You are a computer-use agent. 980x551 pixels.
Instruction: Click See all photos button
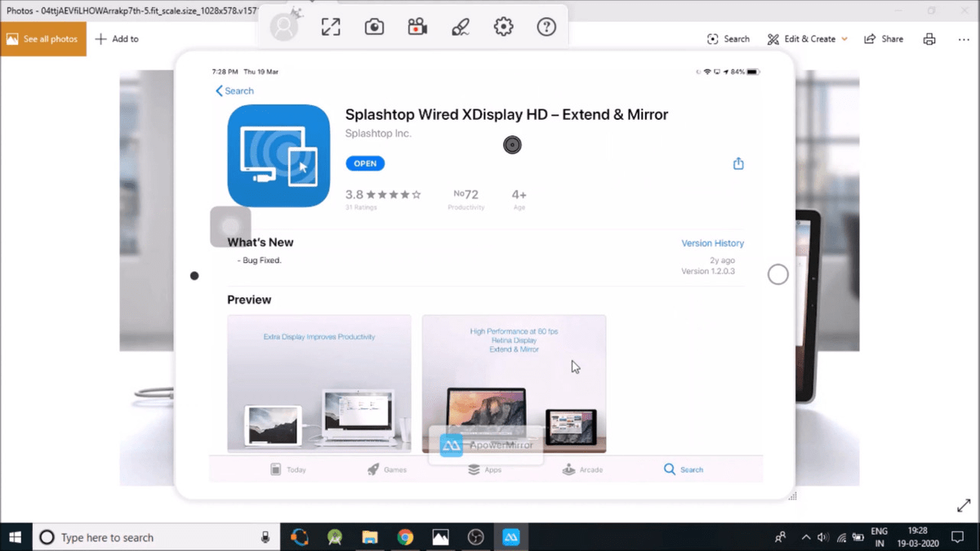(43, 39)
